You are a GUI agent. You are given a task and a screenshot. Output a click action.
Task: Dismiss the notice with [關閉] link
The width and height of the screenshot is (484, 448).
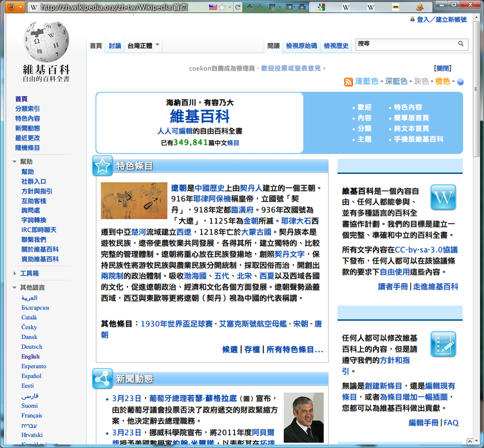click(442, 68)
